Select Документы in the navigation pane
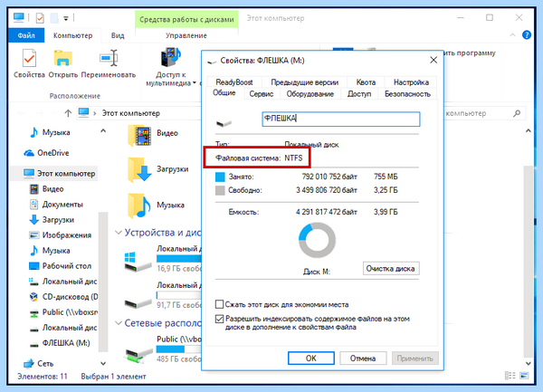 56,205
